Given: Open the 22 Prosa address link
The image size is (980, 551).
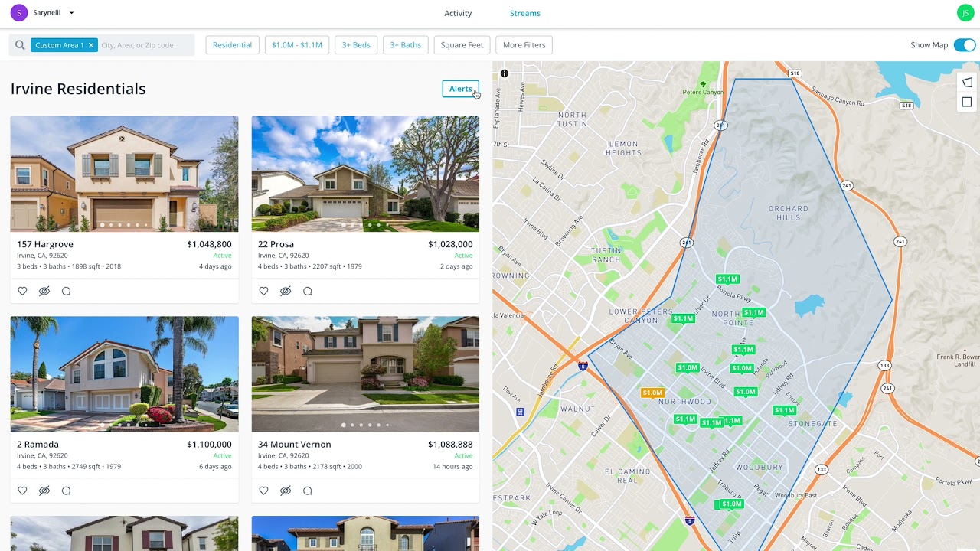Looking at the screenshot, I should point(276,244).
